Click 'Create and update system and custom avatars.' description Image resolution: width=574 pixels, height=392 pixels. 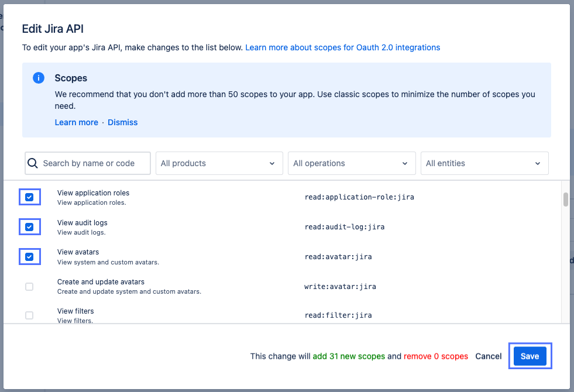click(129, 291)
